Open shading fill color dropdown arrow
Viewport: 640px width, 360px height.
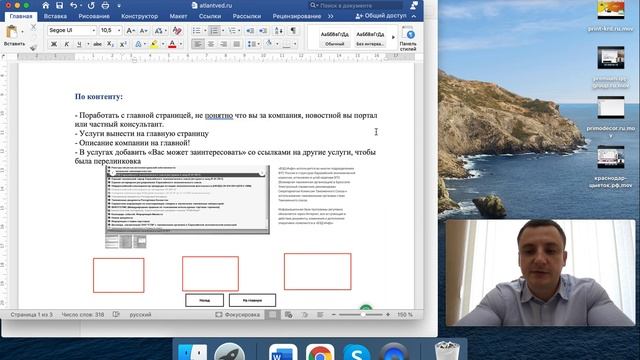277,44
